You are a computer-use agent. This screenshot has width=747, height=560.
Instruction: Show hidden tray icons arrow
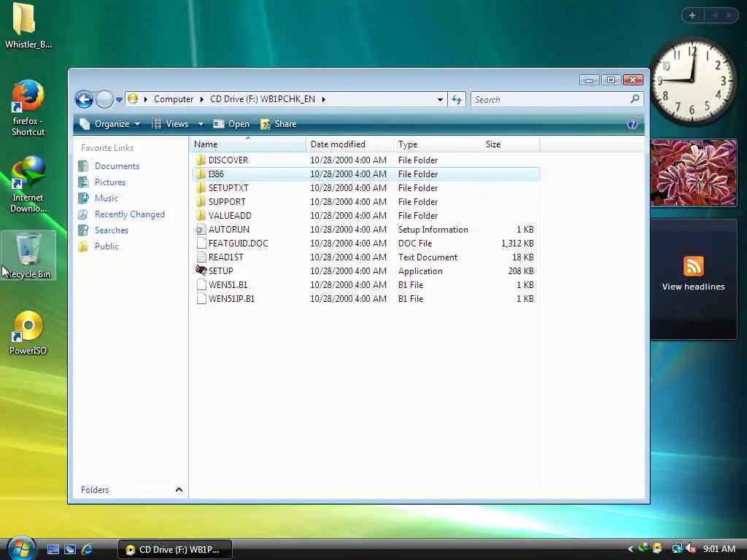pos(630,549)
